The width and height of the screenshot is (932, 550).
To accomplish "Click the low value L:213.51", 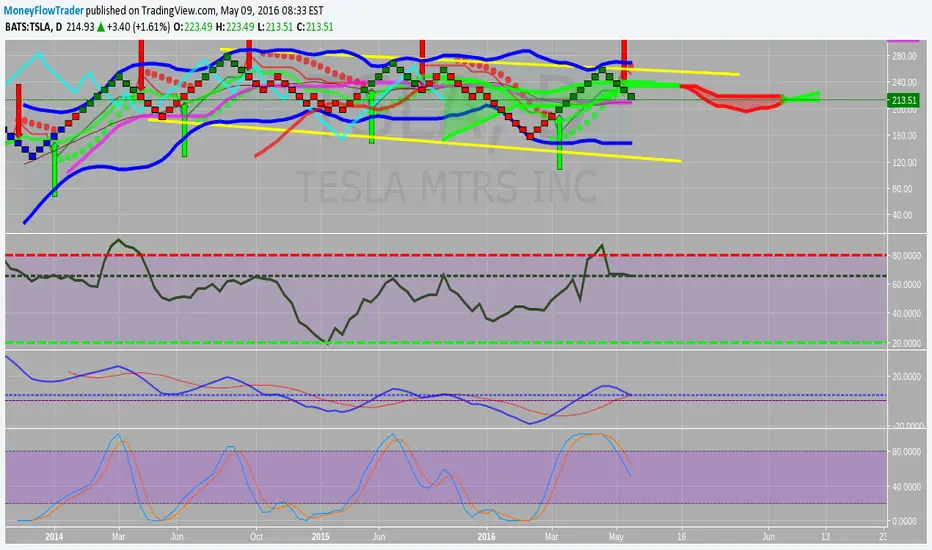I will coord(275,27).
